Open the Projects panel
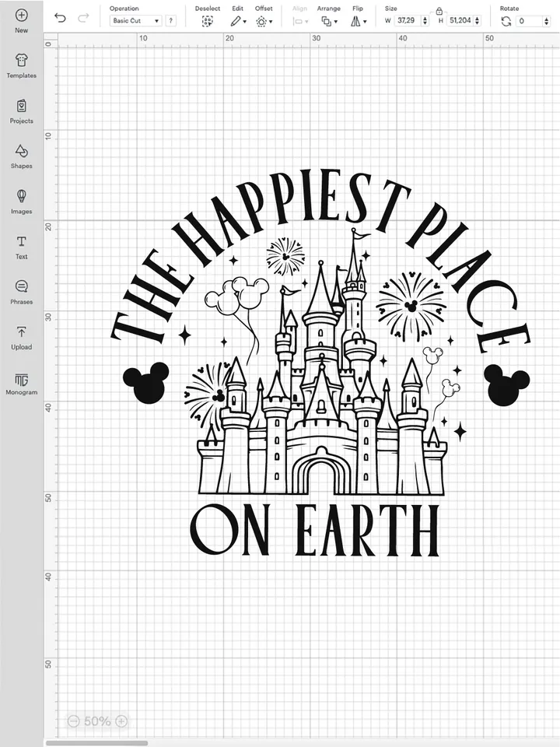The height and width of the screenshot is (747, 560). 22,111
